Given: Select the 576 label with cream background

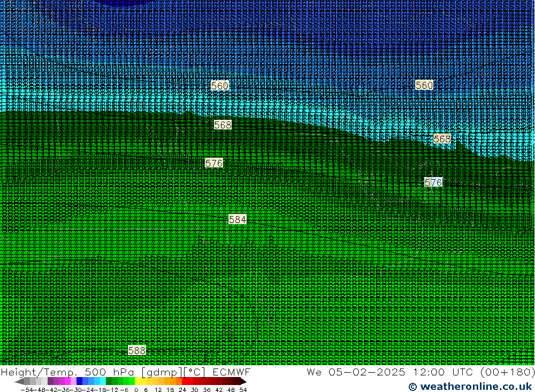Looking at the screenshot, I should click(x=214, y=163).
